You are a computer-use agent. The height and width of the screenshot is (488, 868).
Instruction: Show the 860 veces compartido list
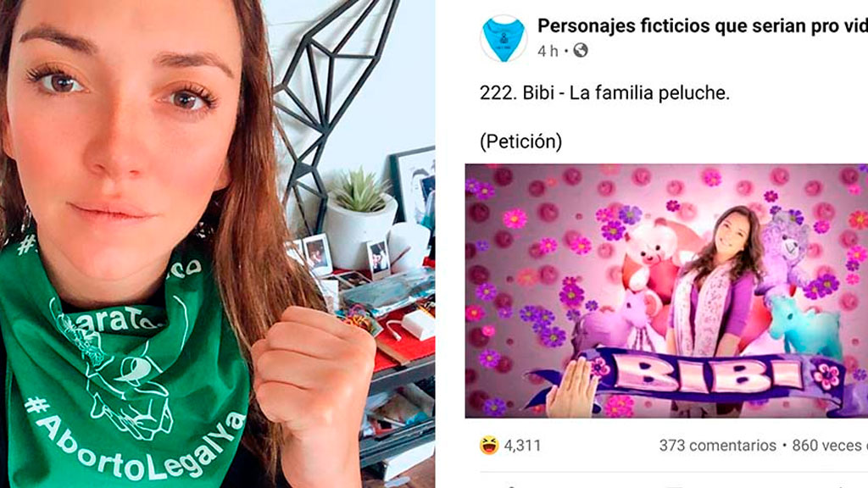pyautogui.click(x=829, y=446)
